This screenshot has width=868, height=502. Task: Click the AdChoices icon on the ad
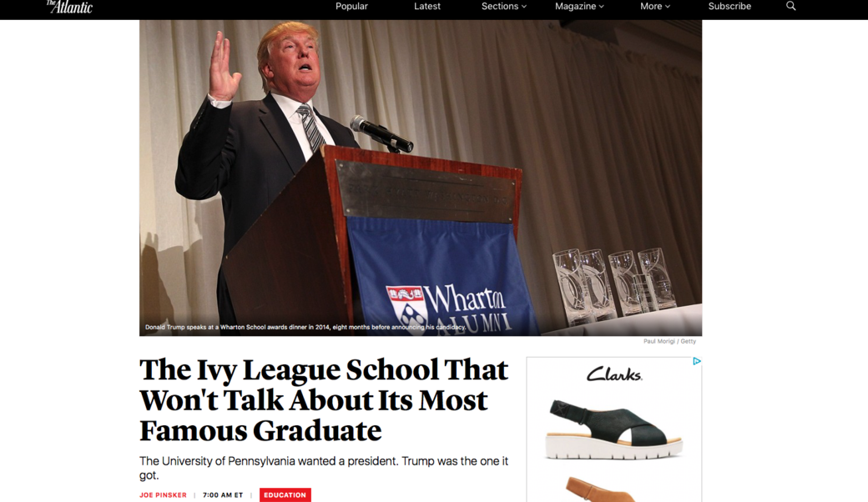pos(696,361)
